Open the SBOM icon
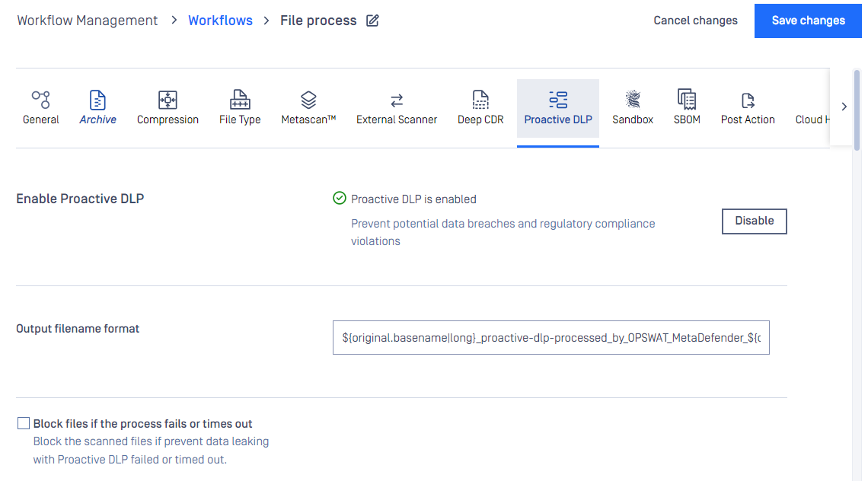 687,100
